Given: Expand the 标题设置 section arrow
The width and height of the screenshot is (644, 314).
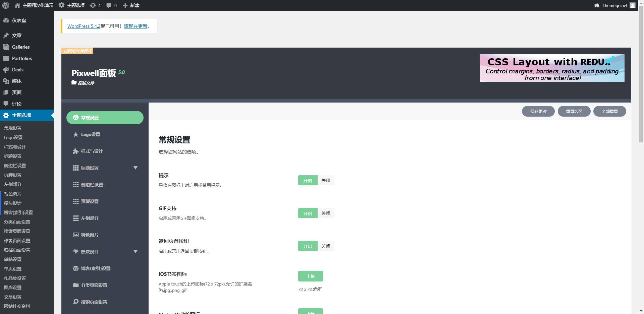Looking at the screenshot, I should tap(136, 168).
